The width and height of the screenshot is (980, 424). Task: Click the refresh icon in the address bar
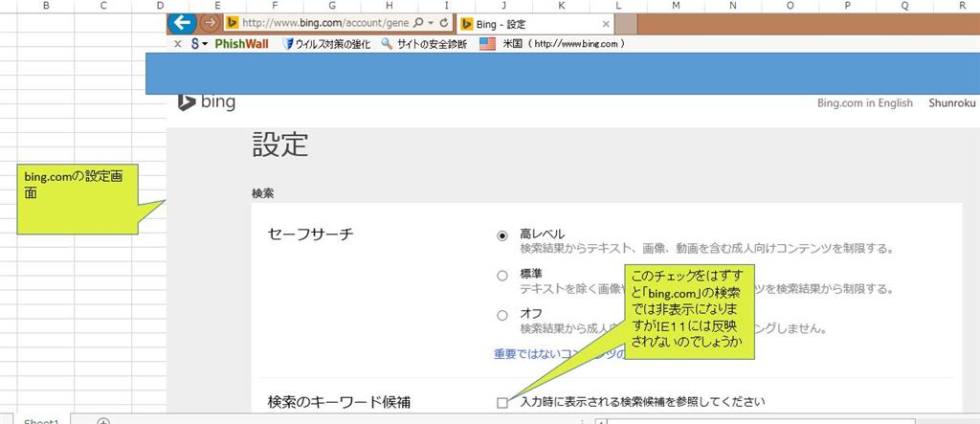click(x=444, y=23)
